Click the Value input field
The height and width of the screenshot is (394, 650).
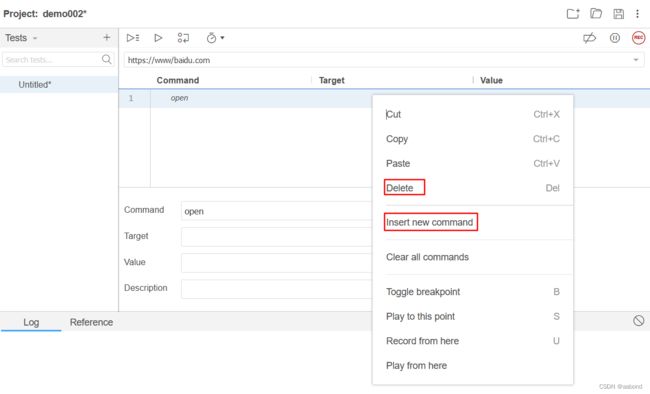(276, 263)
